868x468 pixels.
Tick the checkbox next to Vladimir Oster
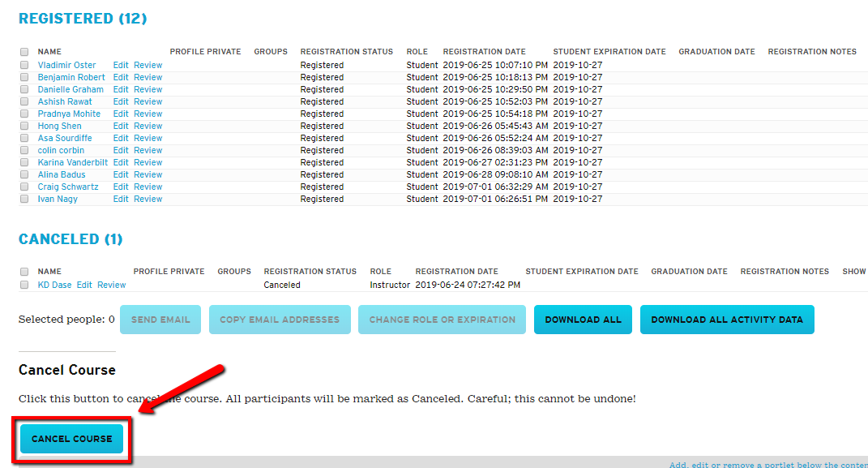tap(24, 65)
